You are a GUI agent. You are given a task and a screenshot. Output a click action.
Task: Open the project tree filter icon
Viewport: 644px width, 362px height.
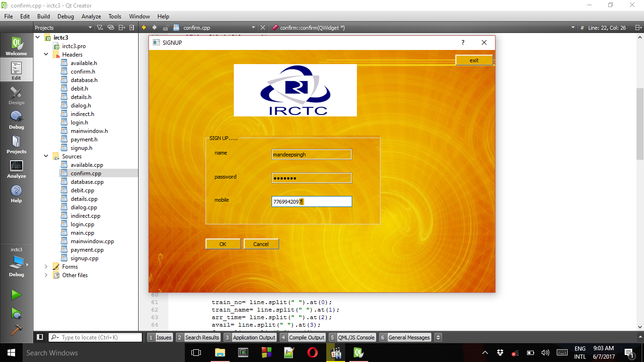[x=100, y=28]
